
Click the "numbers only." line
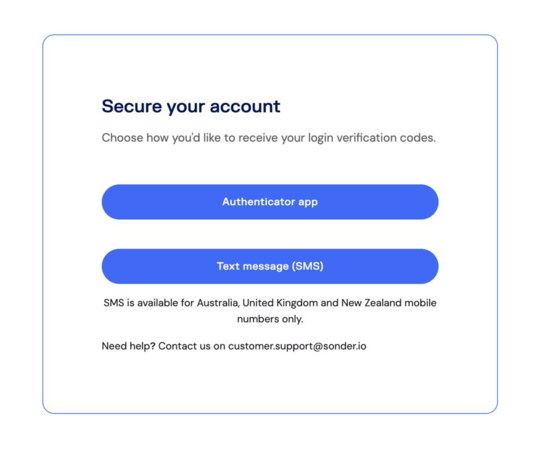click(x=270, y=319)
